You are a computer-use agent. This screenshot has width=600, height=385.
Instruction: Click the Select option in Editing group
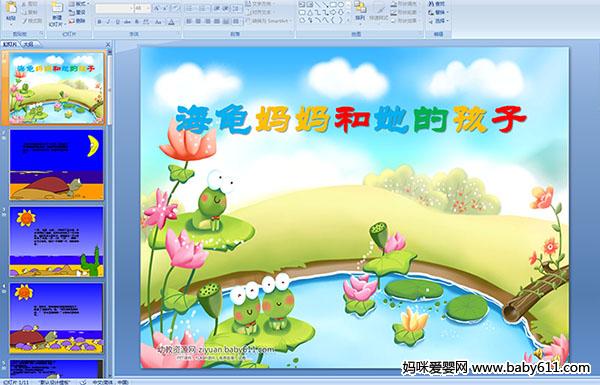(x=437, y=20)
